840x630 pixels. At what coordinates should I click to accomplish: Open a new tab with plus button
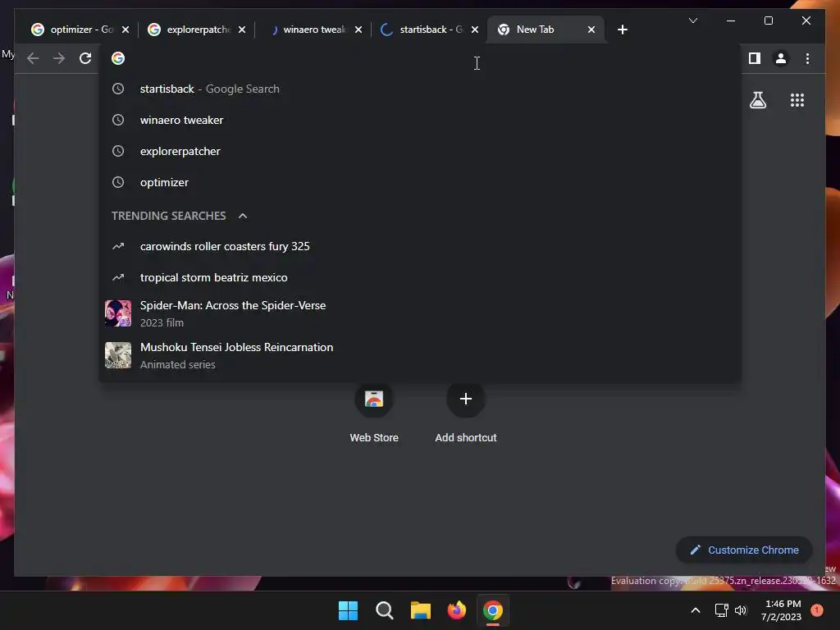click(x=623, y=30)
